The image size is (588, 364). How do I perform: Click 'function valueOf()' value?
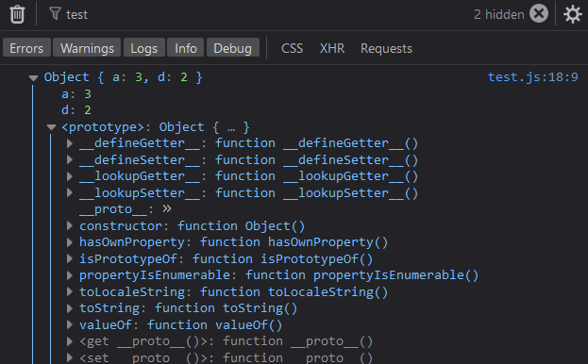(214, 324)
